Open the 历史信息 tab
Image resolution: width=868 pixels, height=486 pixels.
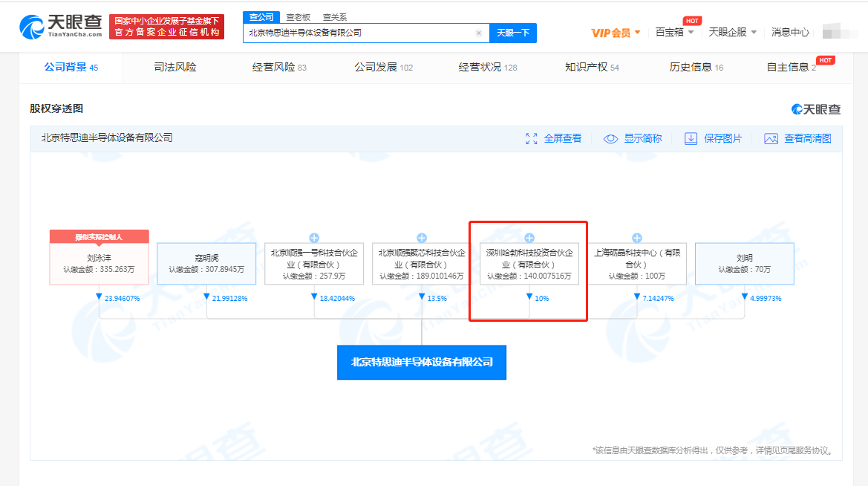[x=696, y=68]
